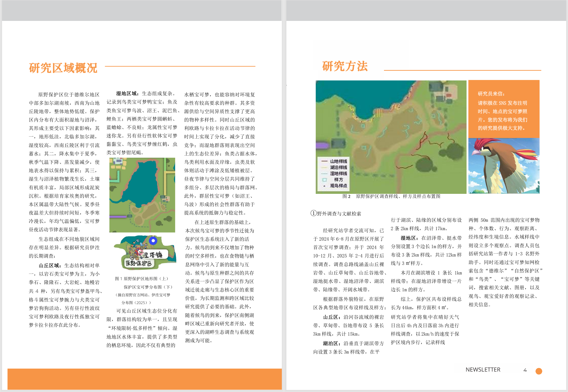Click the orange circle beside page number
Viewport: 568px width, 392px height.
tap(538, 371)
